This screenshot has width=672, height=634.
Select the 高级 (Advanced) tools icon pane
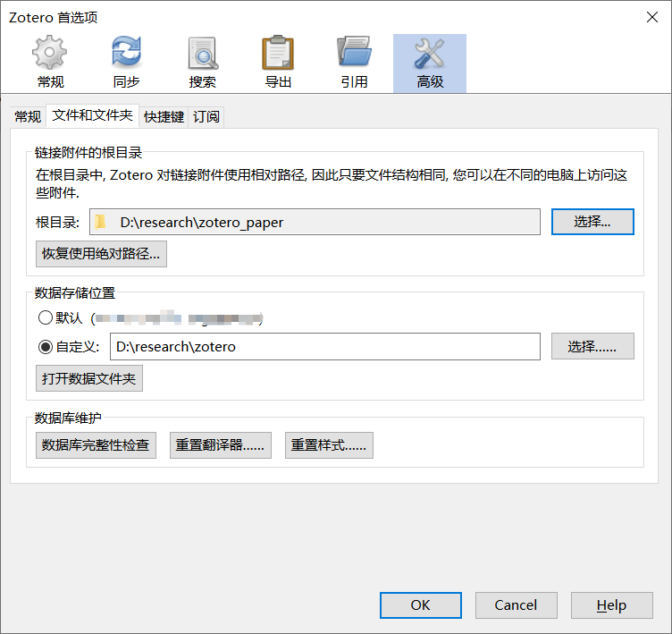(x=430, y=63)
